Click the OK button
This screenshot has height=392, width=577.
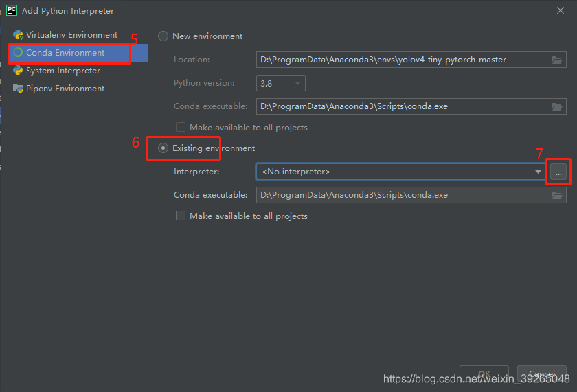click(484, 374)
